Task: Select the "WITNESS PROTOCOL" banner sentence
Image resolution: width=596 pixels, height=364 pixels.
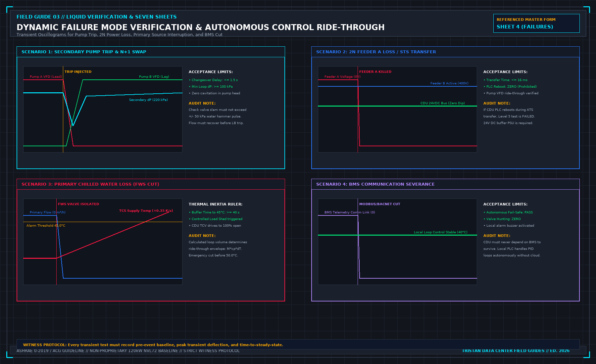Action: click(153, 345)
